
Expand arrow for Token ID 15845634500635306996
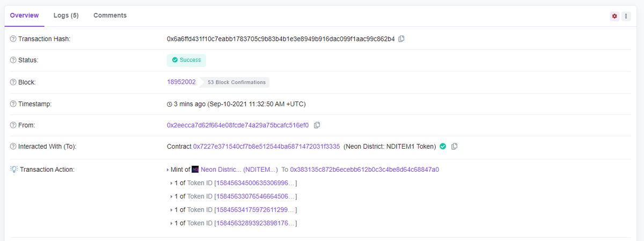(171, 183)
